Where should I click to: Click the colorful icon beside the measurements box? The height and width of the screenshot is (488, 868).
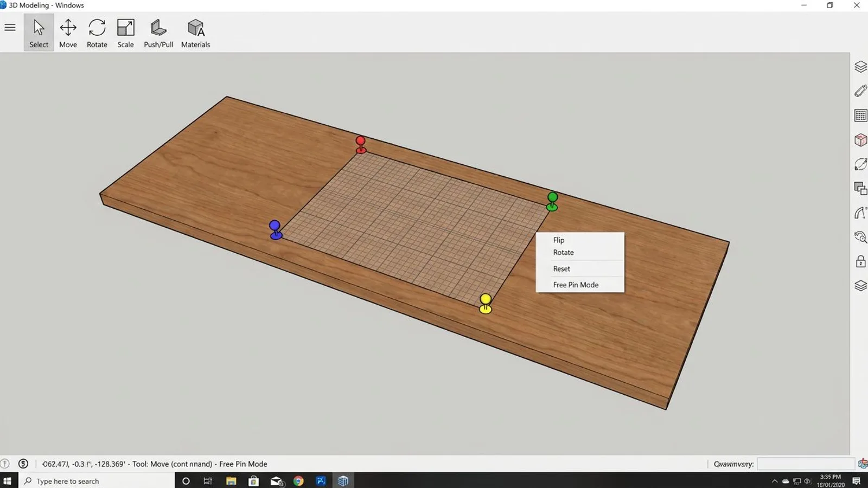[x=863, y=464]
